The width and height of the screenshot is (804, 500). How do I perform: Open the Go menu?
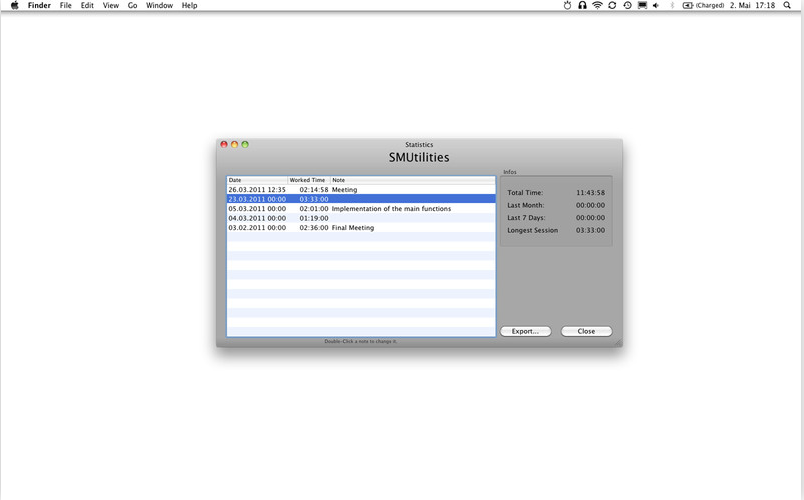point(132,5)
